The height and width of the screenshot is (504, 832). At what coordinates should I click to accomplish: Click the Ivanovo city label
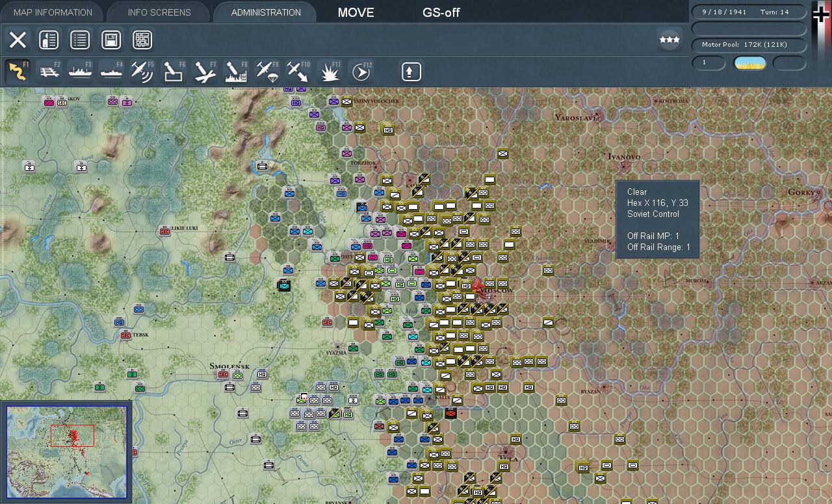click(x=623, y=157)
